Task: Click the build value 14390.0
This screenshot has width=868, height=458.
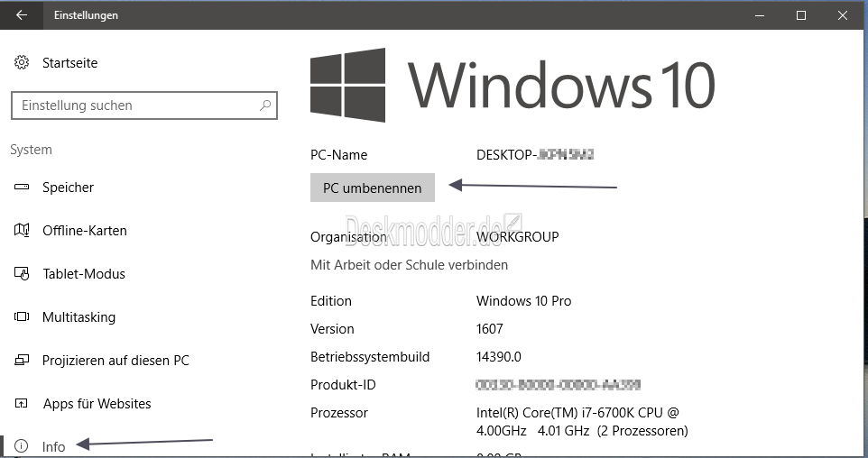Action: [498, 357]
